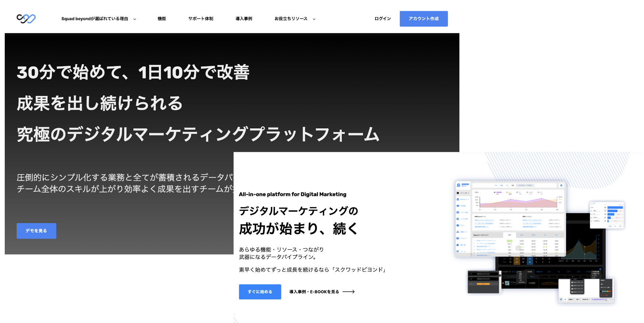Click the すぐに始める button

coord(260,292)
